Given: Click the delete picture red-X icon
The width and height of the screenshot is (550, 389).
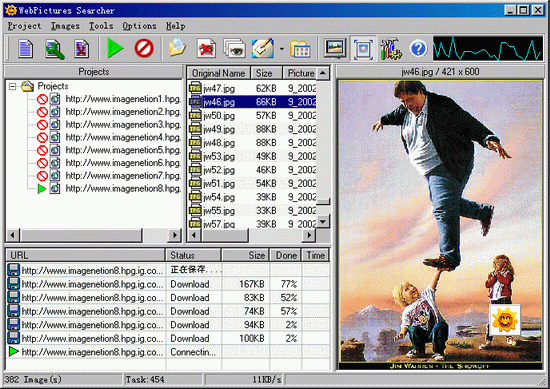Looking at the screenshot, I should tap(206, 48).
